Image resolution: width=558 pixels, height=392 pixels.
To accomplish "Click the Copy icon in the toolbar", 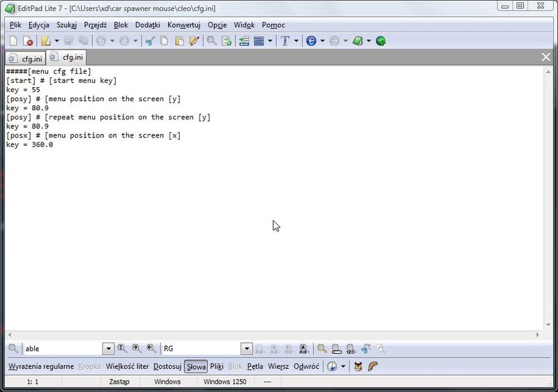I will pyautogui.click(x=164, y=41).
